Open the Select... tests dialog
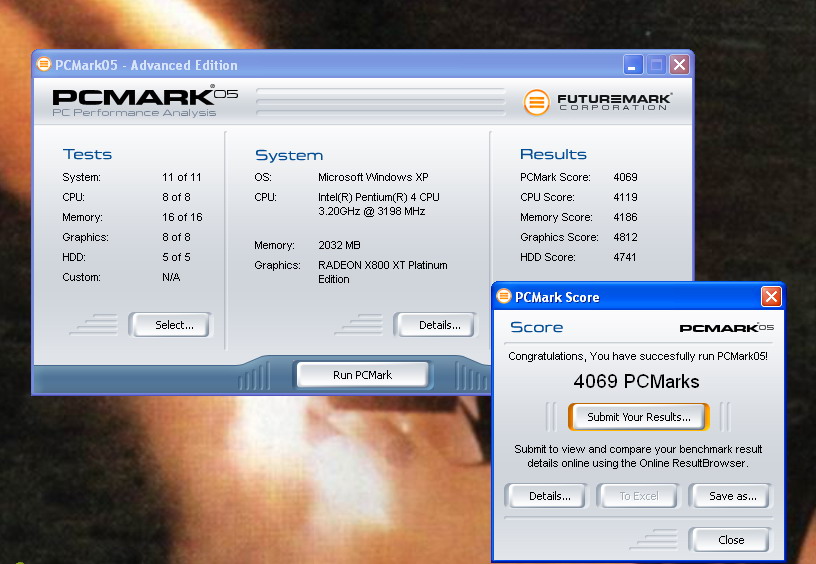 point(171,325)
